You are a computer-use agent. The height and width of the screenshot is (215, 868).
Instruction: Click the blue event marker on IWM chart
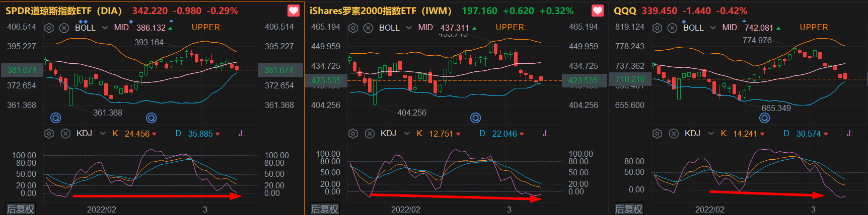[475, 118]
